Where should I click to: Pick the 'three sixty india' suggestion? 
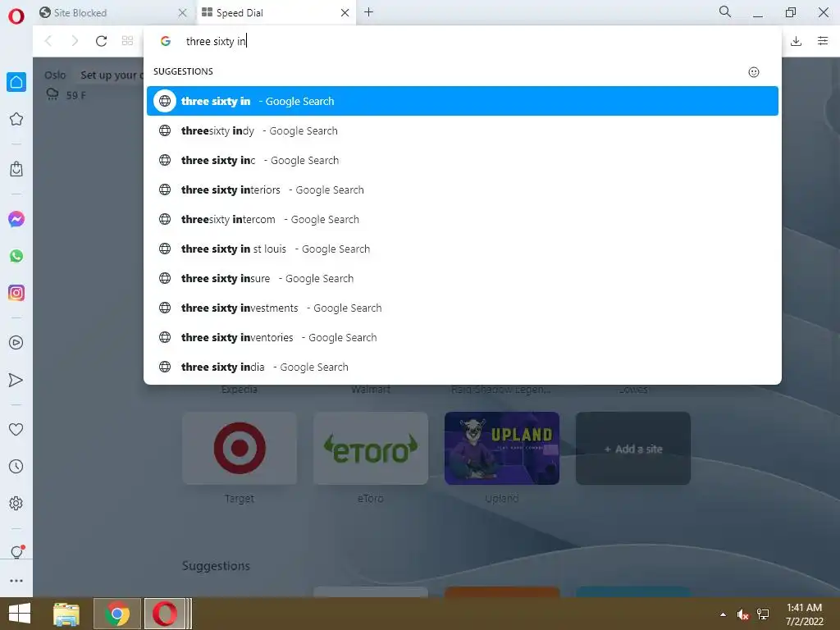[463, 367]
